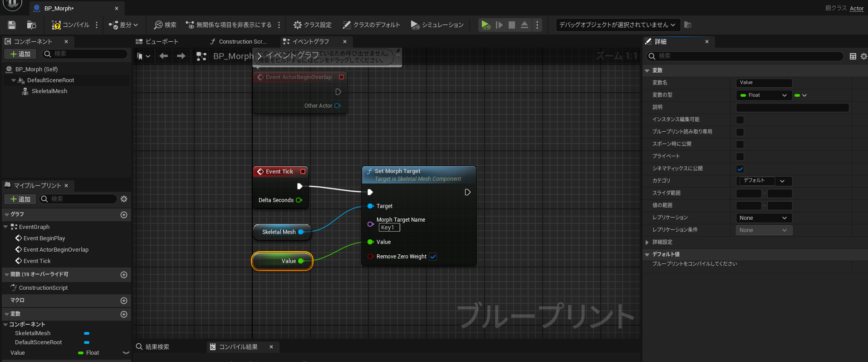
Task: Click BP_Morph breadcrumb in graph
Action: click(233, 56)
